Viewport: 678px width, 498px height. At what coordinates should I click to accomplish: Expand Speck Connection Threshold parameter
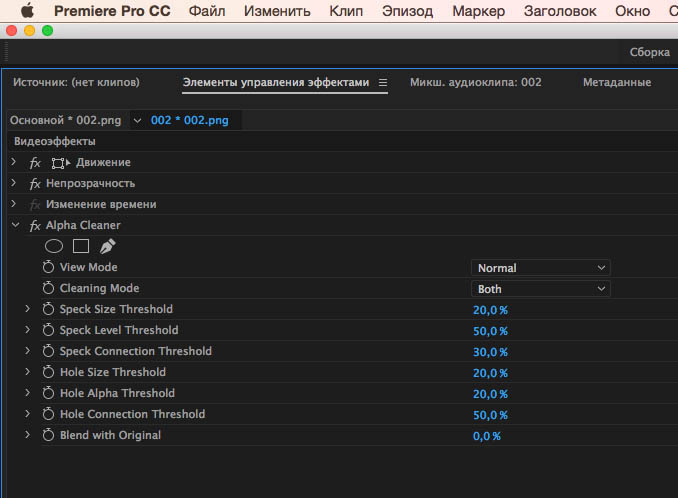(x=28, y=351)
